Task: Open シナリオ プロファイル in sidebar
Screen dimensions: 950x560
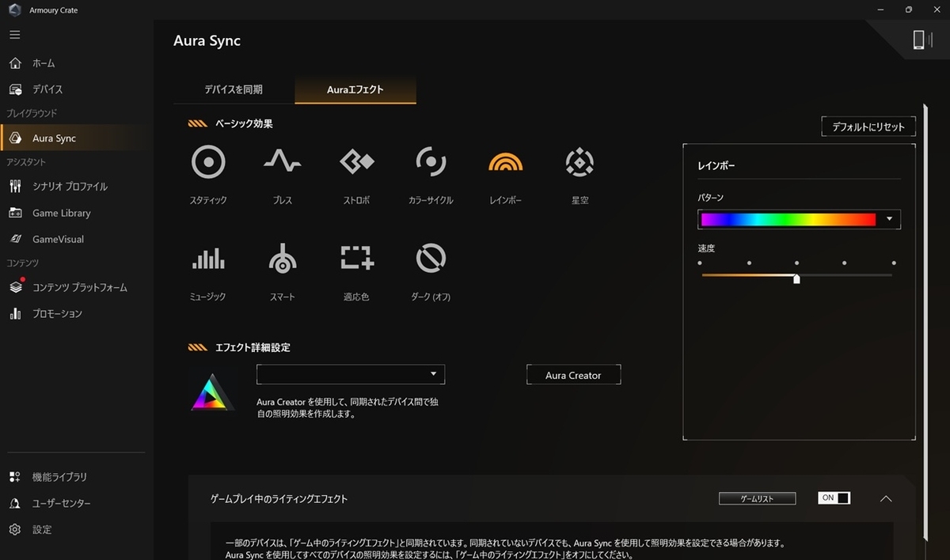Action: [x=77, y=187]
